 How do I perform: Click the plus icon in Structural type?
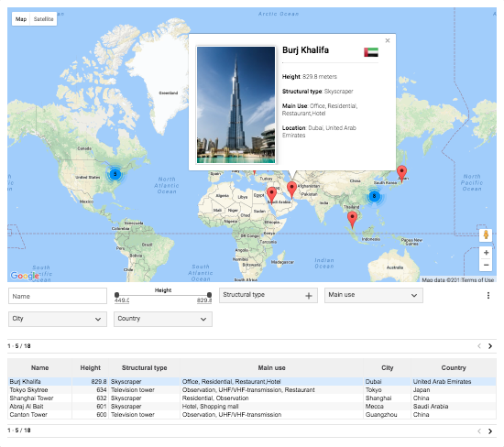309,296
